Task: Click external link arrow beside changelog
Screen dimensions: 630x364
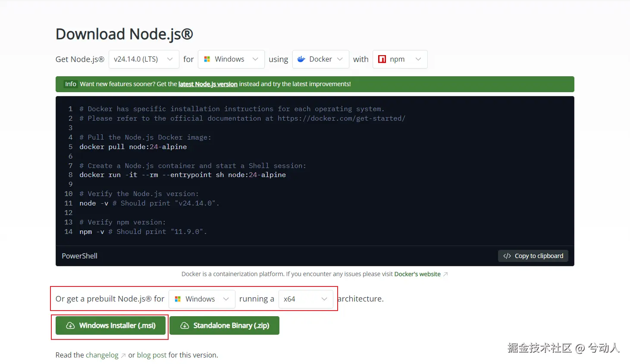Action: coord(123,355)
